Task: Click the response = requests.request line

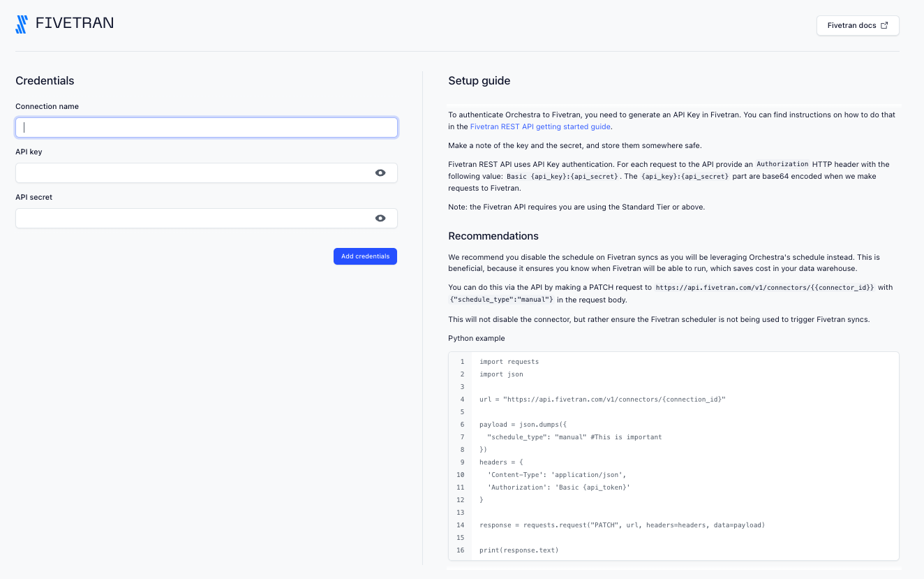Action: 622,525
